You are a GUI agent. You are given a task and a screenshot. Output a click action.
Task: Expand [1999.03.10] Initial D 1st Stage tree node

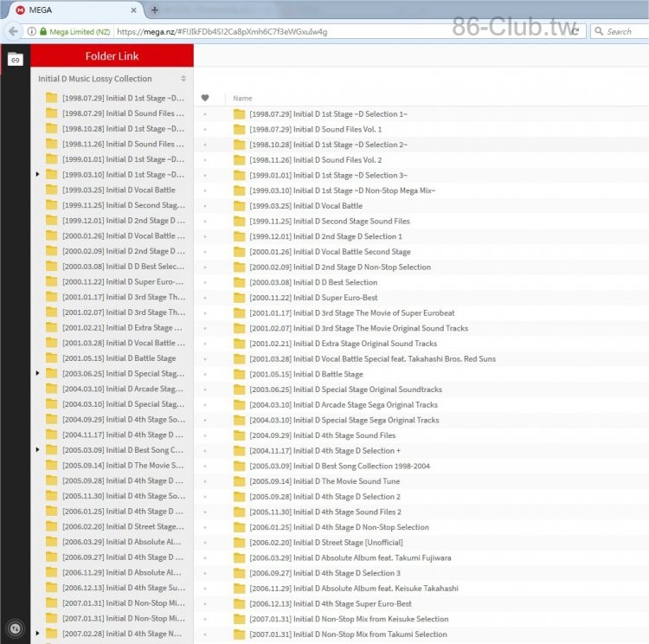[37, 174]
